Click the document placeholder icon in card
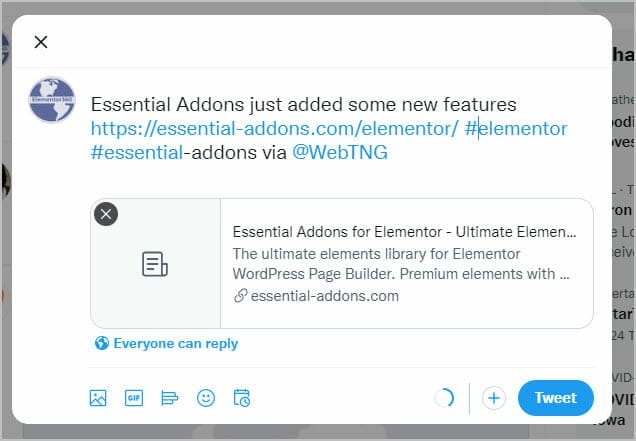Screen dimensions: 636x441 (x=155, y=264)
